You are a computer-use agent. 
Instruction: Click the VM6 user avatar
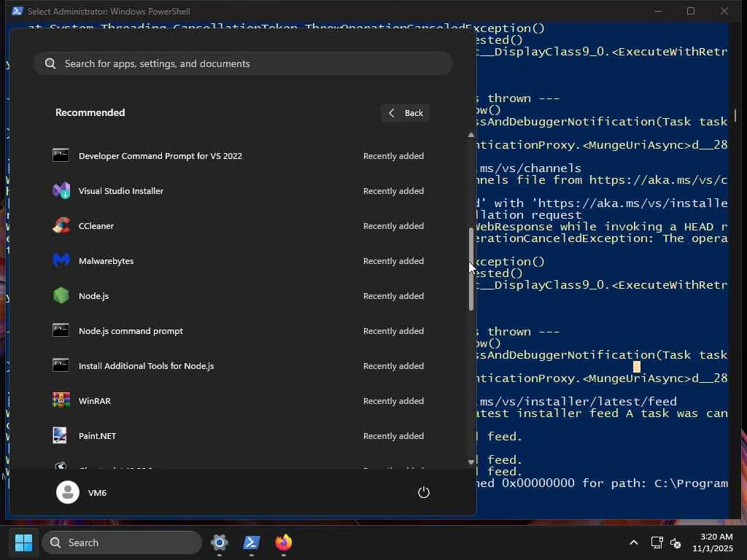click(x=68, y=492)
